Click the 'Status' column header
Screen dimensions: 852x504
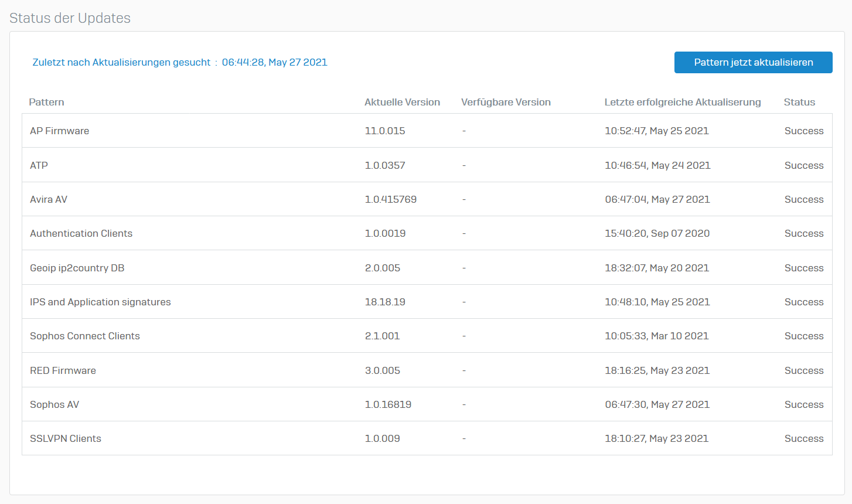[799, 102]
